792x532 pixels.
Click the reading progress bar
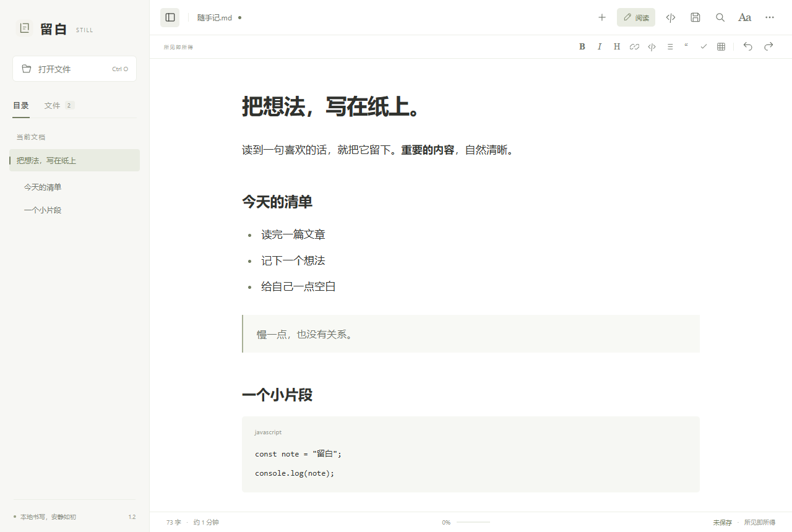[x=473, y=523]
